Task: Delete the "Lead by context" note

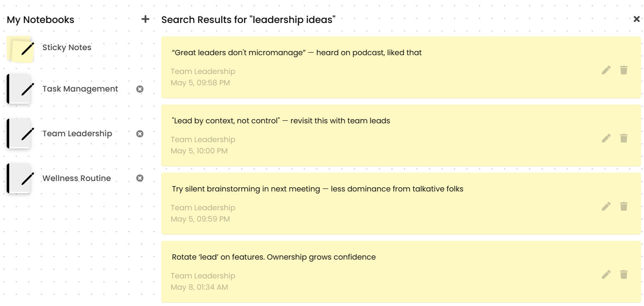Action: pyautogui.click(x=624, y=138)
